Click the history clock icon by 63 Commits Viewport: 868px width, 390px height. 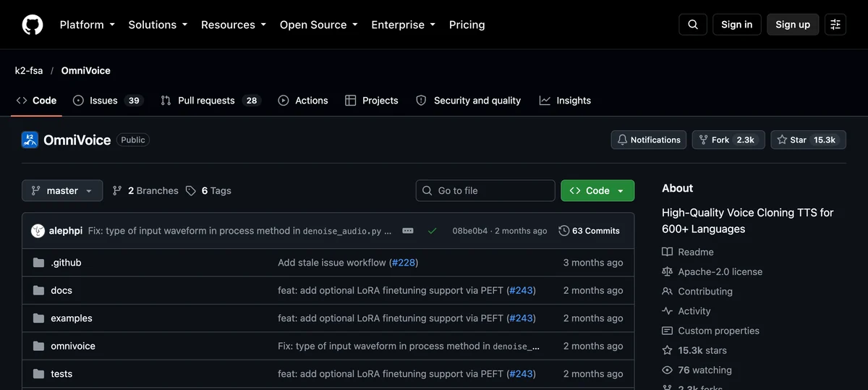(563, 231)
